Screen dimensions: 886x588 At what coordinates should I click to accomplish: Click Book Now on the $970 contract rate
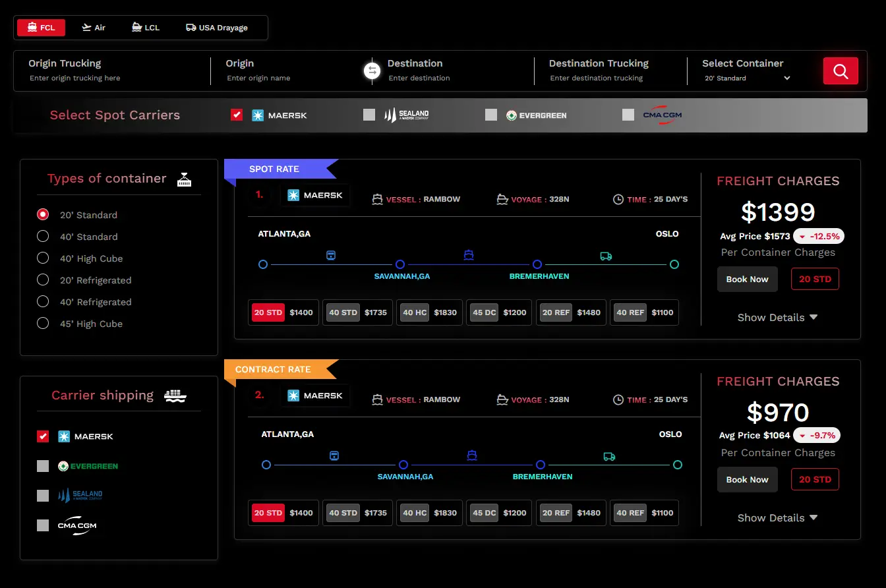pyautogui.click(x=747, y=479)
